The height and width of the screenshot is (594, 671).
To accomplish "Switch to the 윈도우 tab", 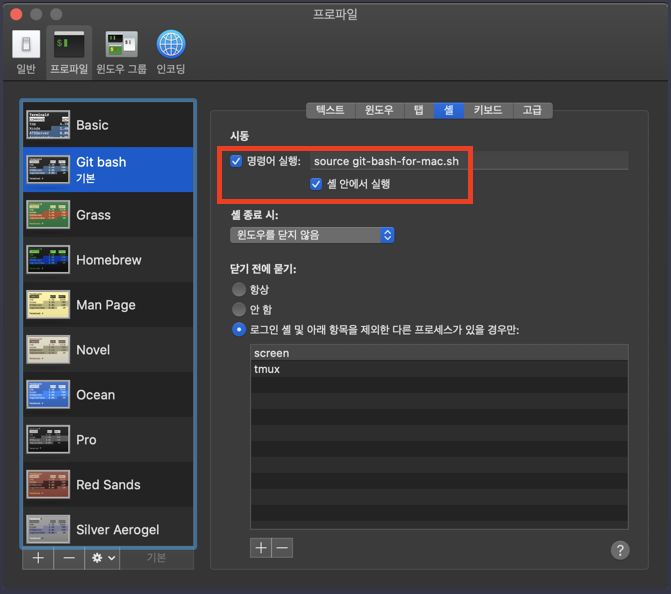I will pos(379,110).
